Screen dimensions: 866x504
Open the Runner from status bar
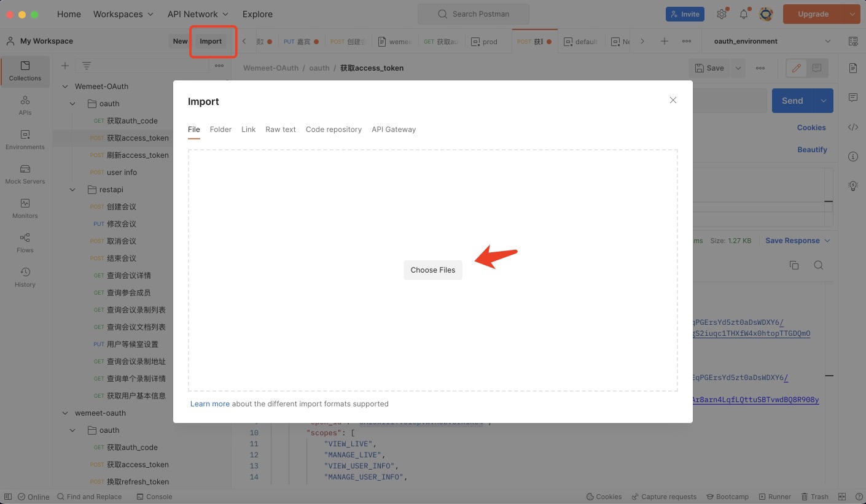point(774,497)
